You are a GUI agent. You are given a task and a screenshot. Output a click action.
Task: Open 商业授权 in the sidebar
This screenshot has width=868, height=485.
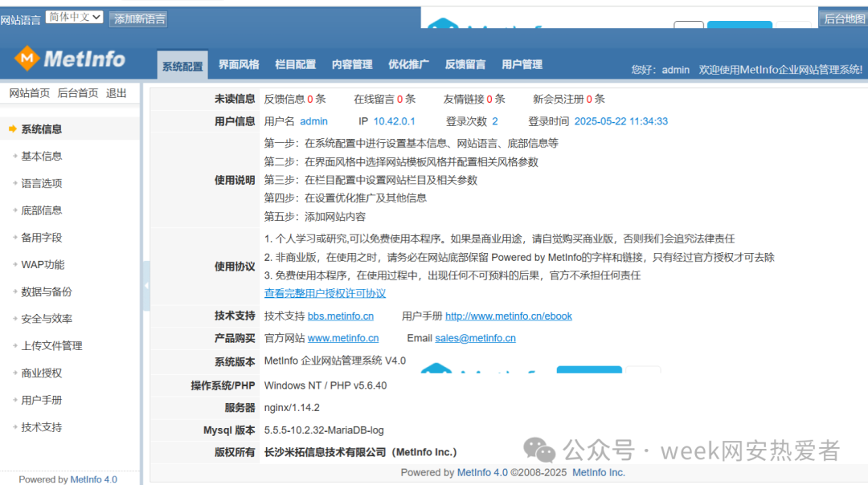coord(42,373)
